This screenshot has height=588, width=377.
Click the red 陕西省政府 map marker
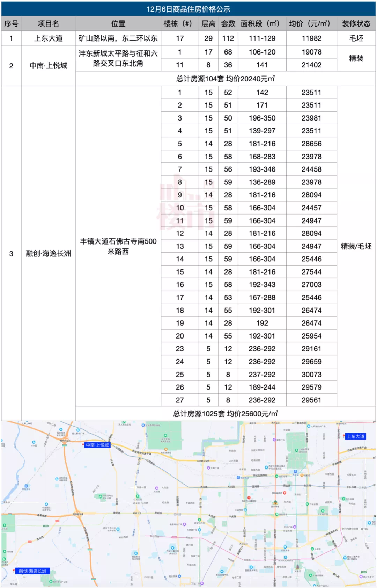(284, 493)
